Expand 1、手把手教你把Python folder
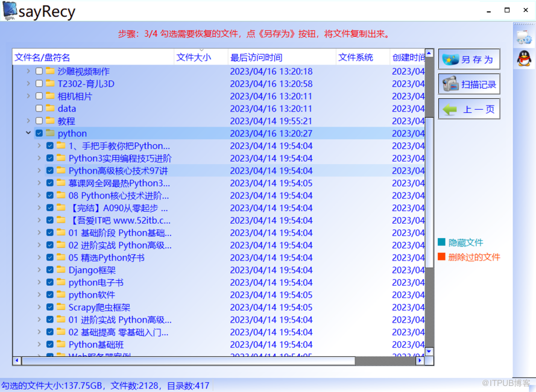The image size is (536, 392). (39, 146)
